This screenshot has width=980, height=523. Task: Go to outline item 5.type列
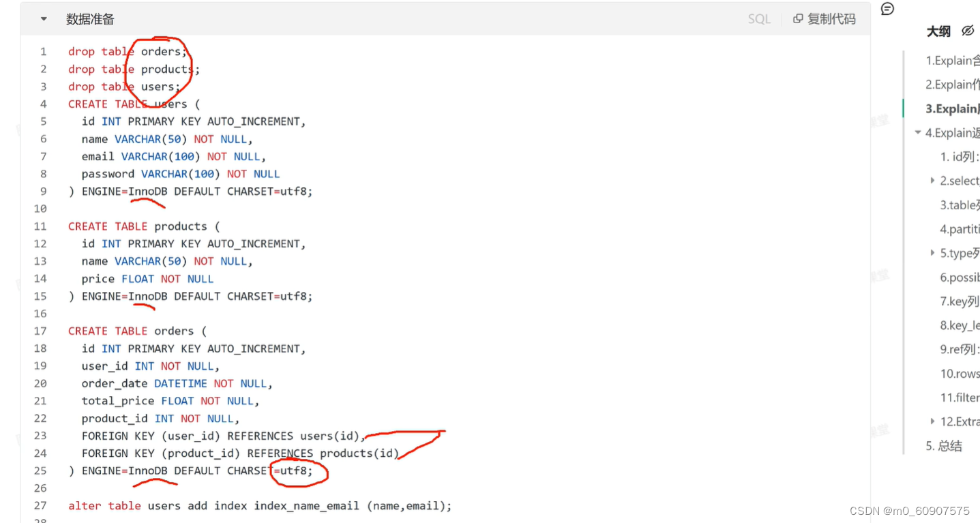pos(960,253)
